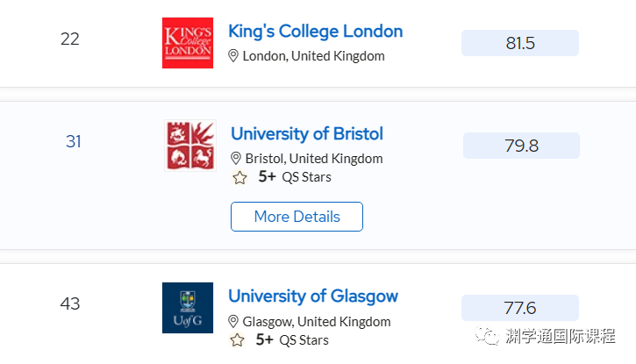
Task: Click the WeChat watermark icon
Action: coord(487,336)
